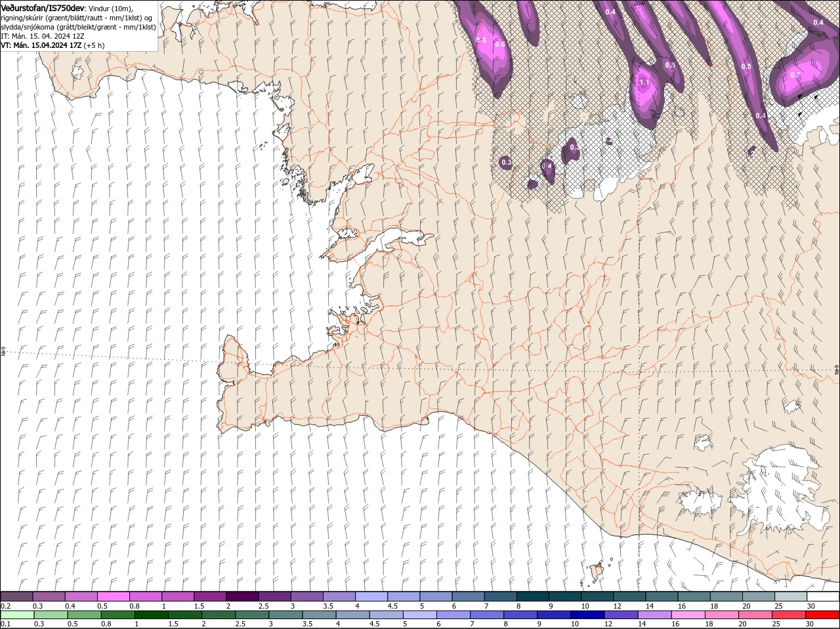Select the 20 swatch in the snow scale
Viewport: 840px width, 629px height.
[x=759, y=596]
